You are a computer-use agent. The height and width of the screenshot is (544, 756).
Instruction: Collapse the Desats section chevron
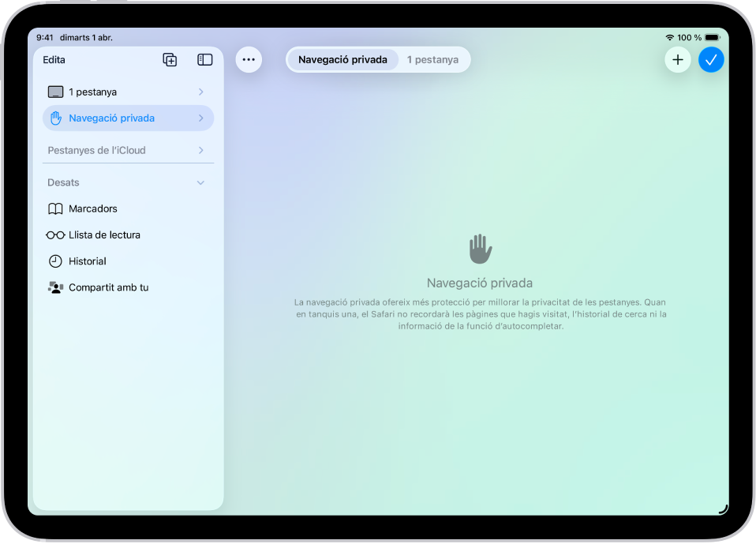(200, 182)
